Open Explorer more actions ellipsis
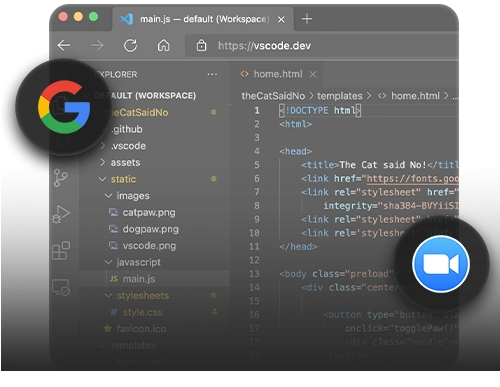This screenshot has height=387, width=500. pos(212,74)
